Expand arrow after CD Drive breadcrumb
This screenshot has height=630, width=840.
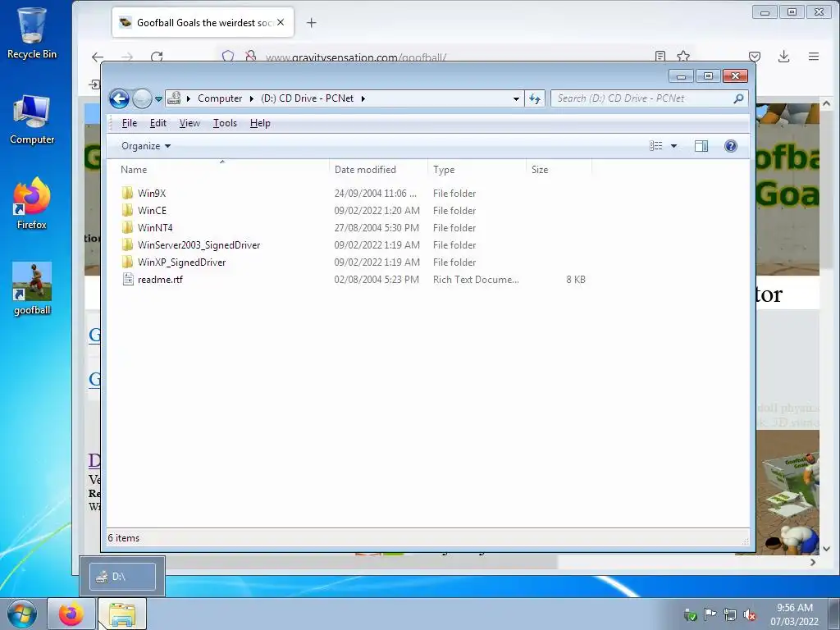tap(363, 98)
